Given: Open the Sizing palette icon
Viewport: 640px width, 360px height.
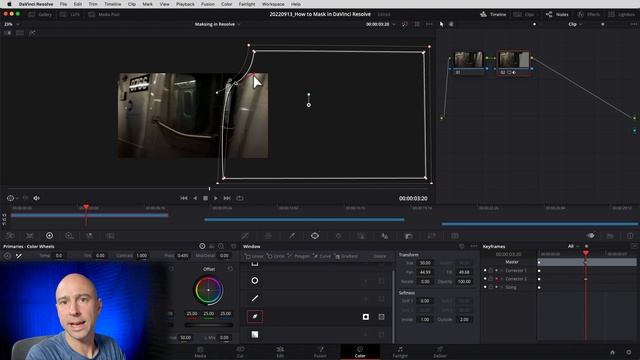Looking at the screenshot, I should (x=431, y=236).
